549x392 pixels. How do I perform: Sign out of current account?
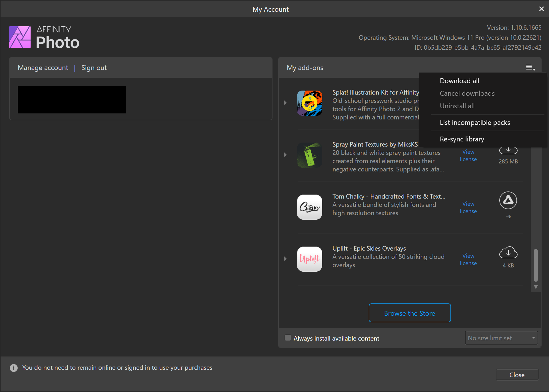[94, 67]
